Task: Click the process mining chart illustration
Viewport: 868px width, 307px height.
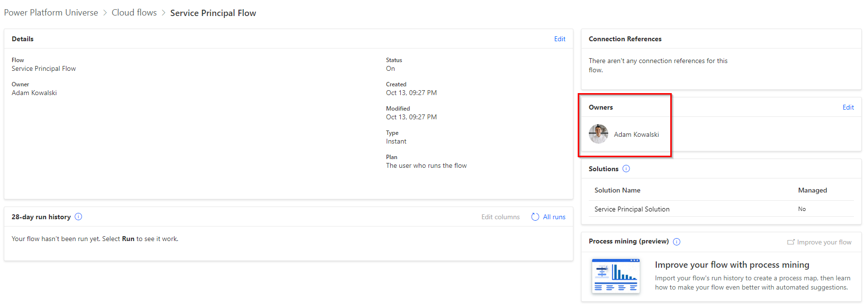Action: click(616, 276)
